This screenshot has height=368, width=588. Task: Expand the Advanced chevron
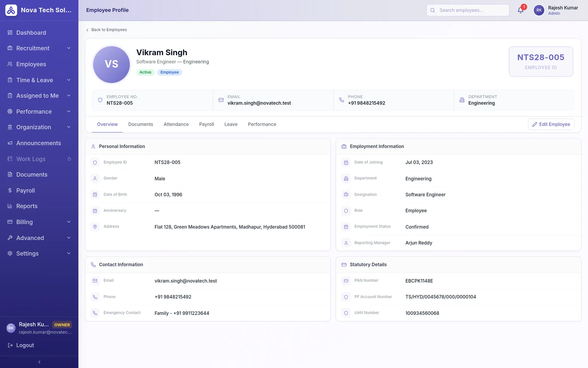coord(69,238)
